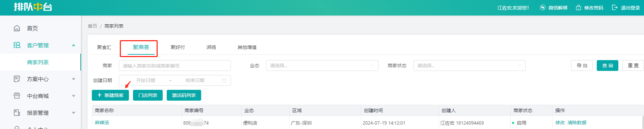Select 商家列表 in the sidebar
This screenshot has width=644, height=129.
tap(40, 62)
